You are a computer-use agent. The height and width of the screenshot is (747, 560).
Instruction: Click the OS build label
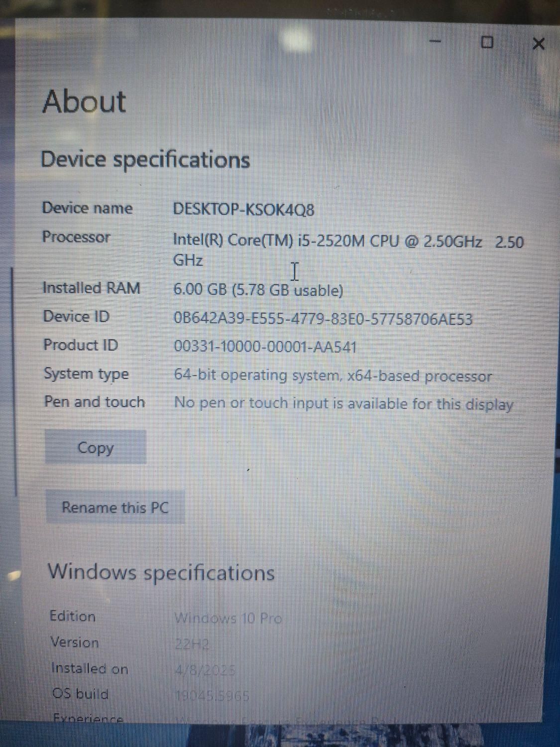pyautogui.click(x=80, y=693)
